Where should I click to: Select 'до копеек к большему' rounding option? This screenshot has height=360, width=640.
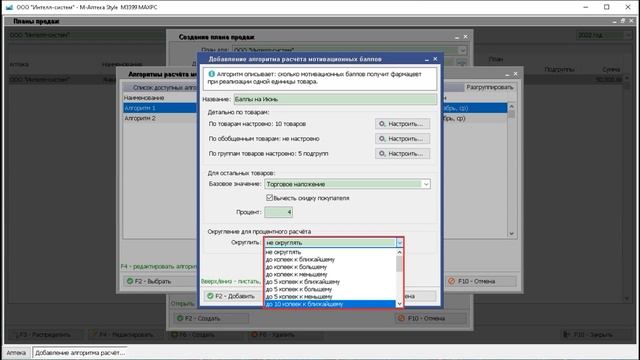330,267
